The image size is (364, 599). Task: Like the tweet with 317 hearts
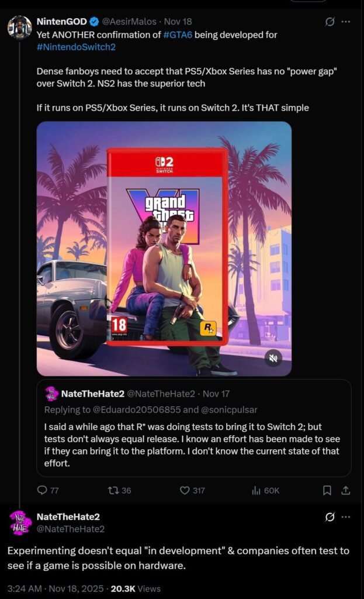(185, 490)
